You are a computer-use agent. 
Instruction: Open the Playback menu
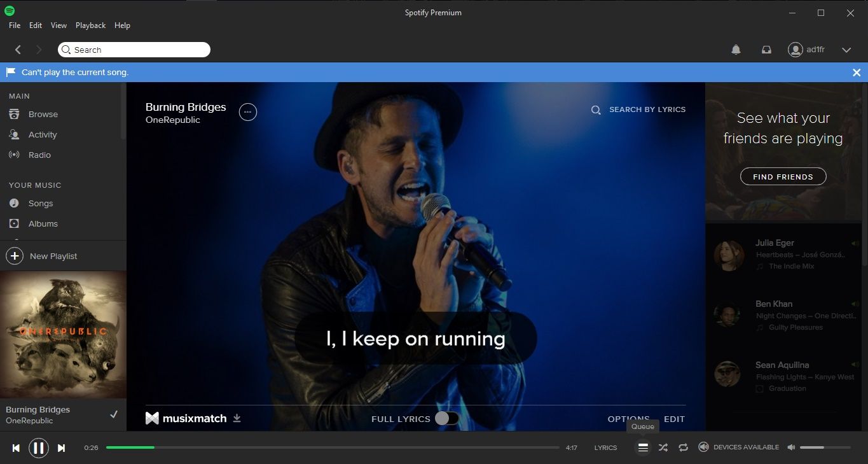click(x=90, y=25)
